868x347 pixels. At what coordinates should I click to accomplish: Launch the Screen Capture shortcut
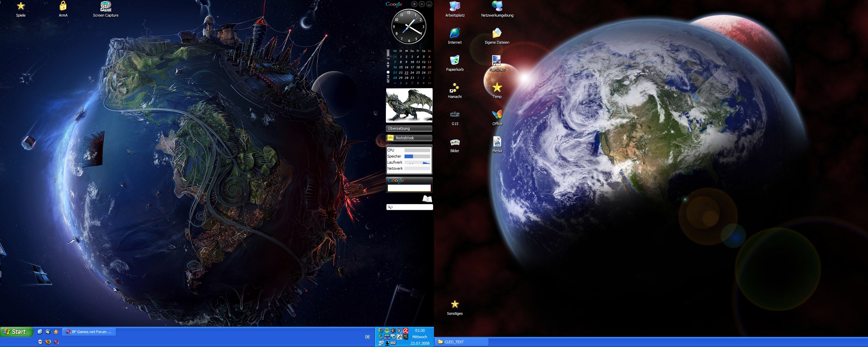tap(105, 9)
